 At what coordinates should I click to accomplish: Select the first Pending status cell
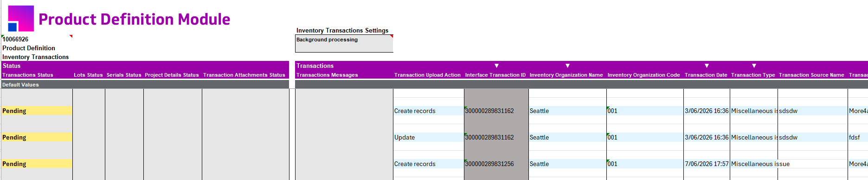pos(37,111)
